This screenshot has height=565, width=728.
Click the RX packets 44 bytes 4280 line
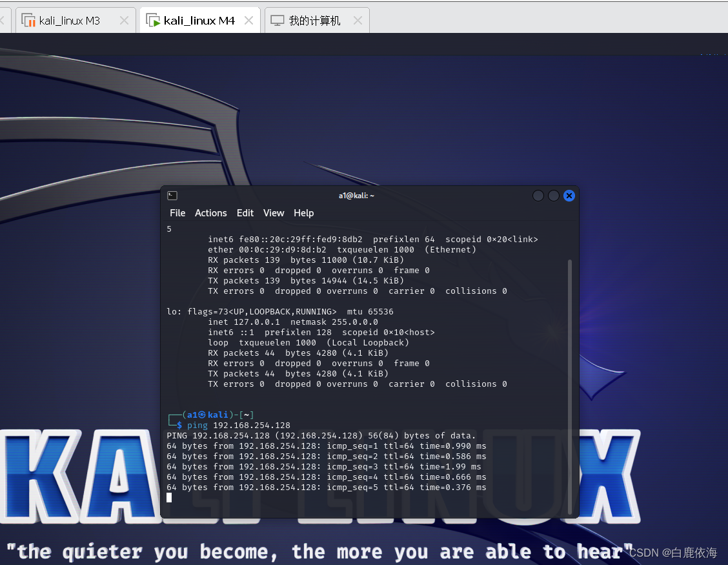pyautogui.click(x=298, y=353)
